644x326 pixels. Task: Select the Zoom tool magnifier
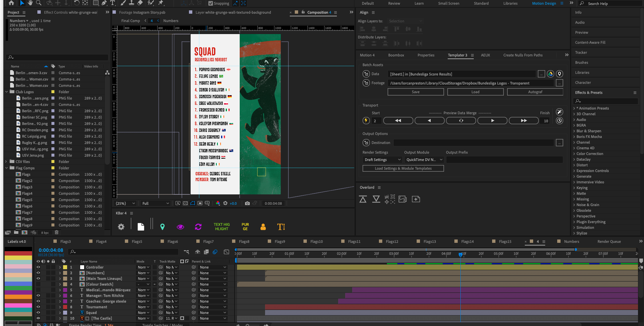[x=39, y=3]
